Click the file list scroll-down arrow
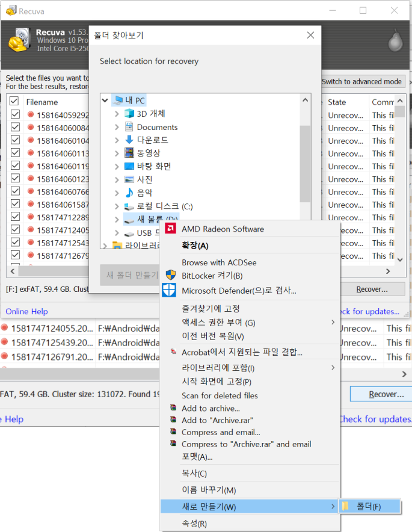The image size is (412, 532). coord(400,259)
